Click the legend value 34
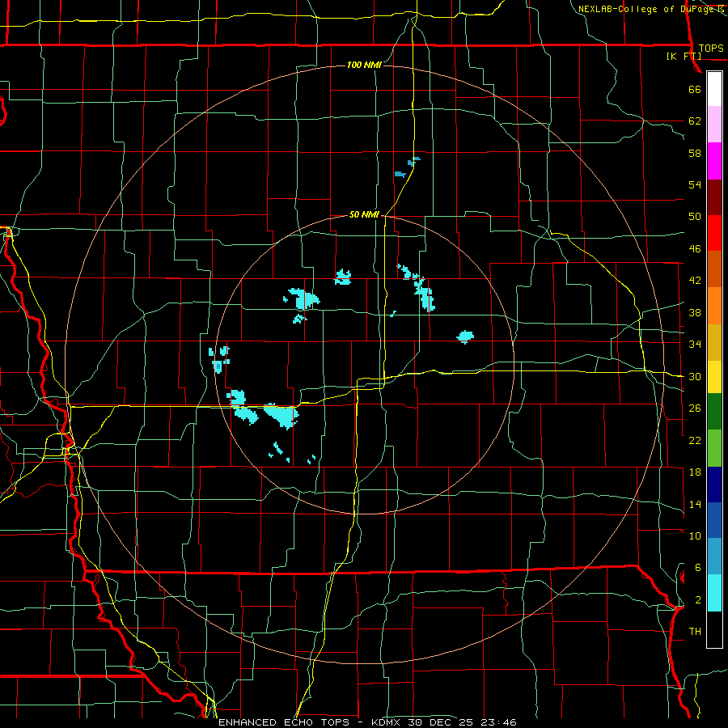The width and height of the screenshot is (728, 728). 695,344
